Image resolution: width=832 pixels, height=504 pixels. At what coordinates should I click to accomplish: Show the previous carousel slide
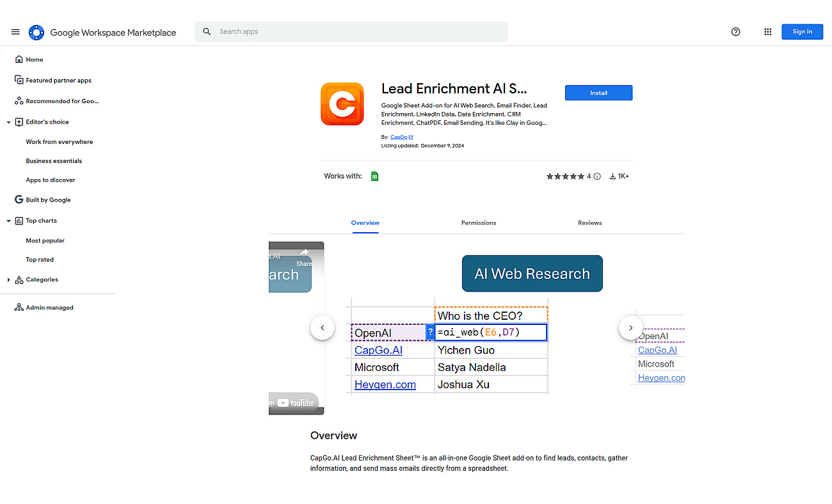tap(323, 327)
